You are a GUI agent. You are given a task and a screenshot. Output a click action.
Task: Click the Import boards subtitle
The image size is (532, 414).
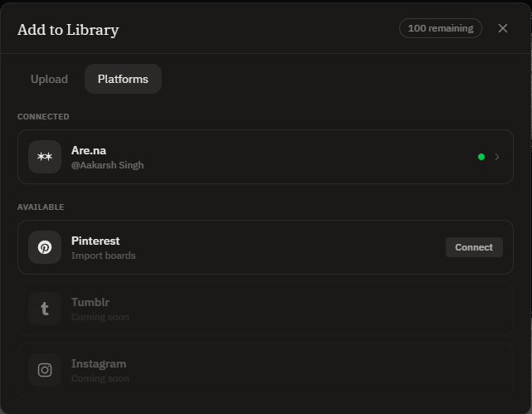(x=103, y=256)
